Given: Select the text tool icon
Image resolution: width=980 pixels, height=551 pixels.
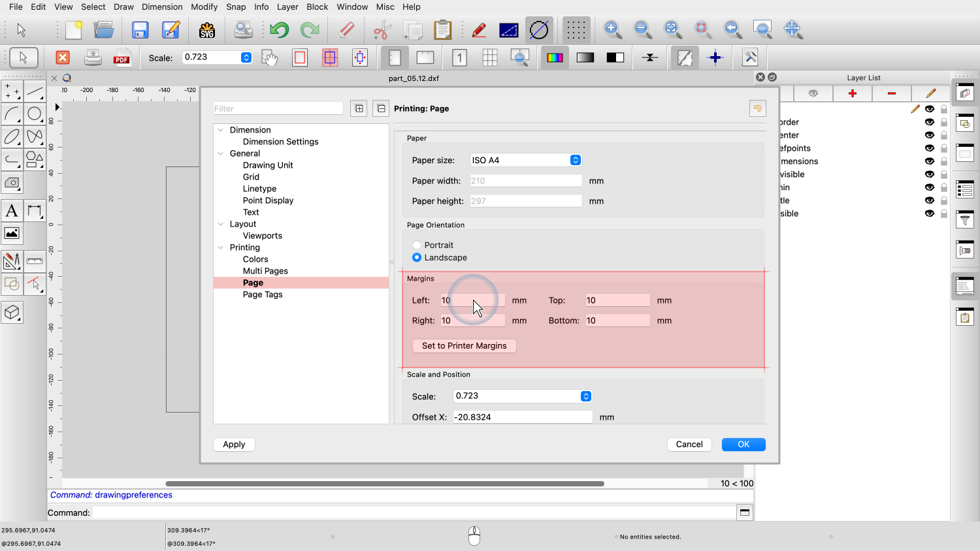Looking at the screenshot, I should click(x=12, y=211).
